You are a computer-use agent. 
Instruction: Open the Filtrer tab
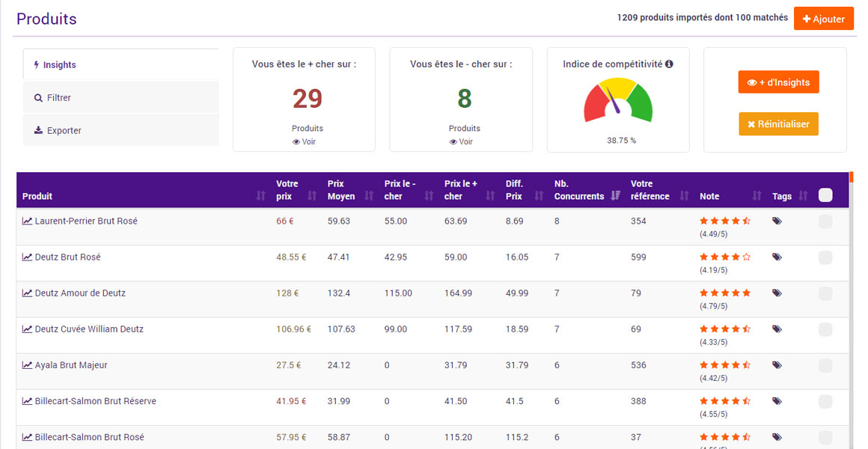tap(121, 97)
